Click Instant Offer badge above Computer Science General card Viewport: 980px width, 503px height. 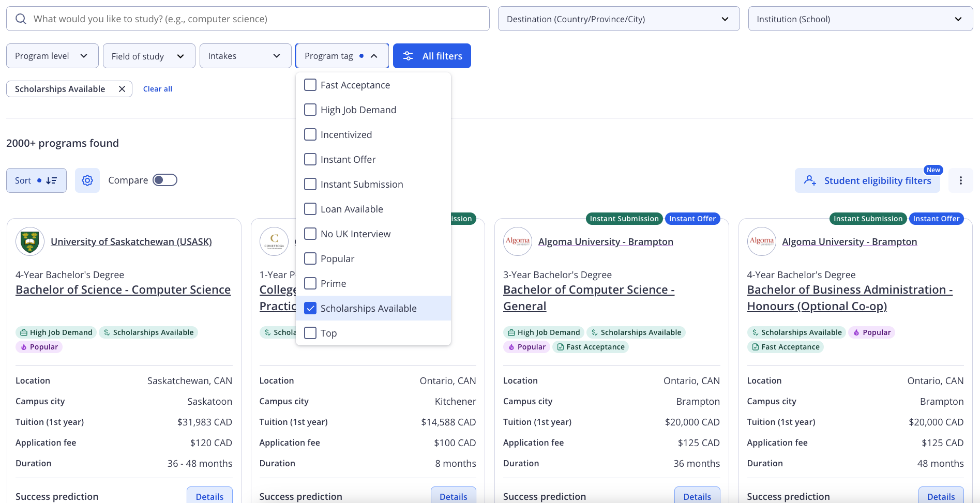tap(692, 219)
